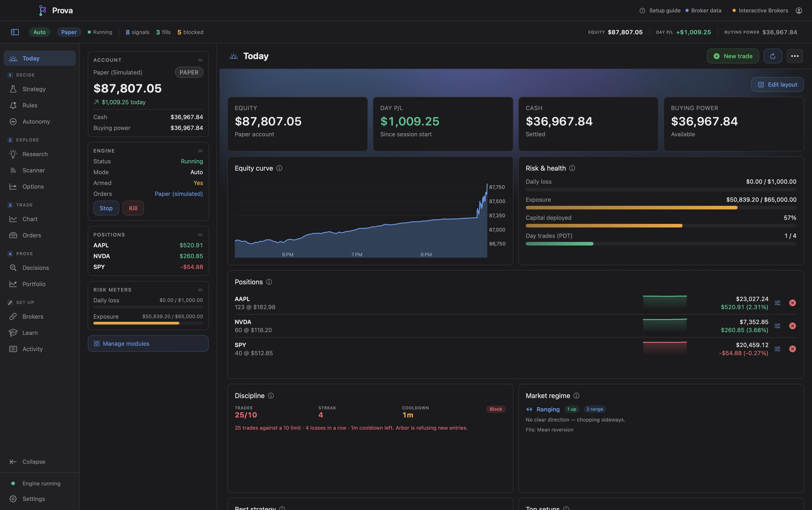Toggle the Auto mode pill
Image resolution: width=812 pixels, height=510 pixels.
click(x=39, y=32)
